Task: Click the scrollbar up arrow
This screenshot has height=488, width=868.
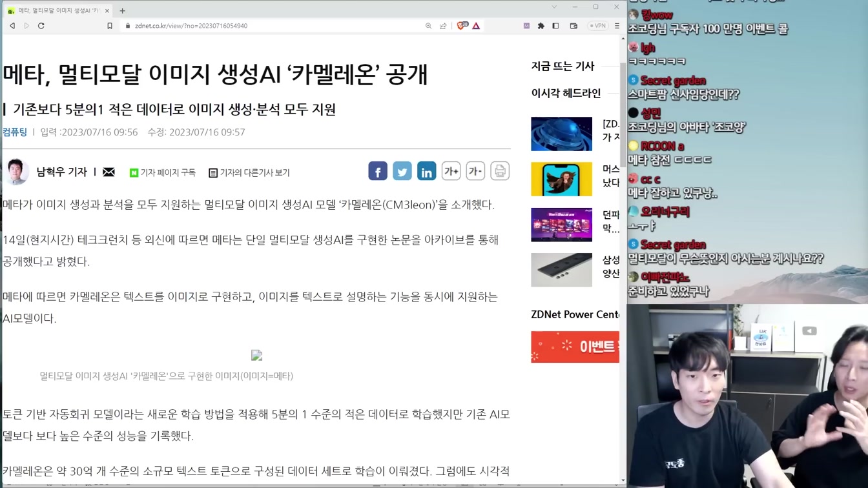Action: coord(623,39)
